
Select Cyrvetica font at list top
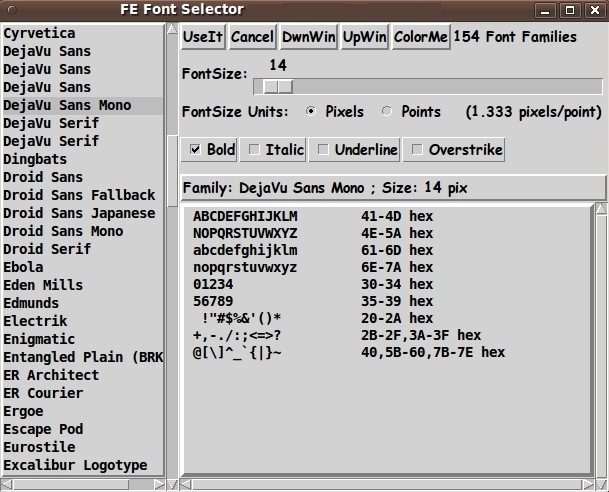coord(39,33)
